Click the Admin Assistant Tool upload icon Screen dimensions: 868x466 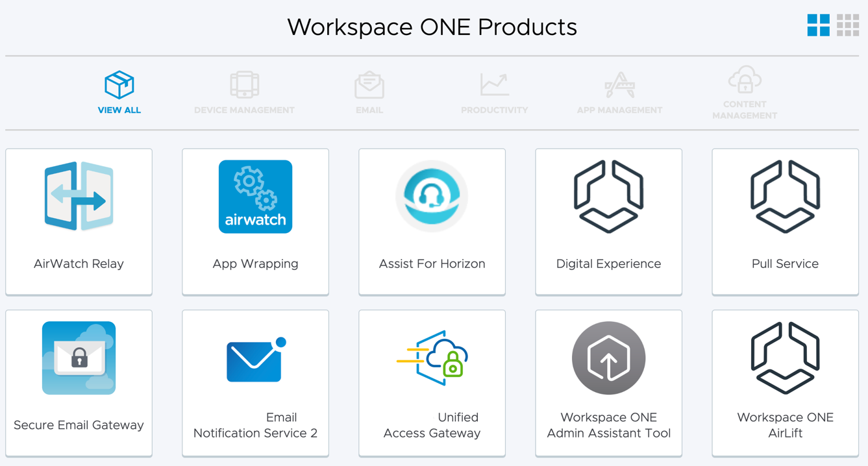[x=608, y=358]
